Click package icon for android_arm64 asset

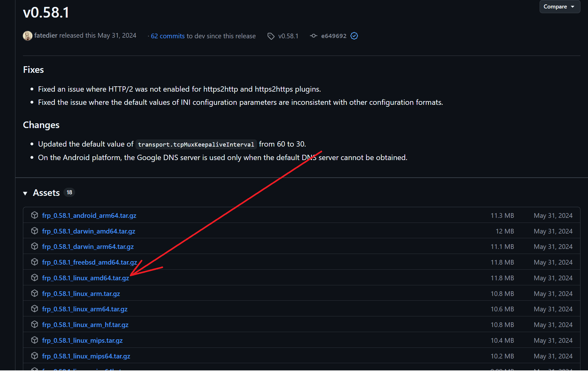(35, 215)
